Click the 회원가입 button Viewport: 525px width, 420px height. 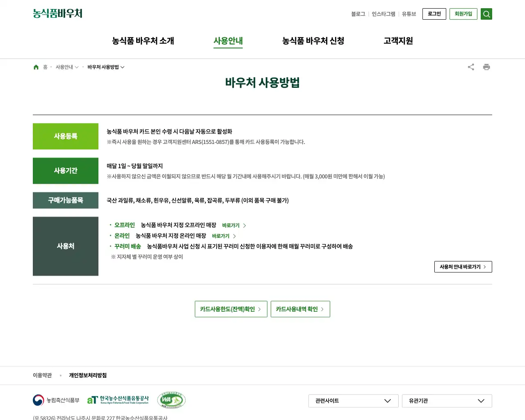[x=463, y=14]
